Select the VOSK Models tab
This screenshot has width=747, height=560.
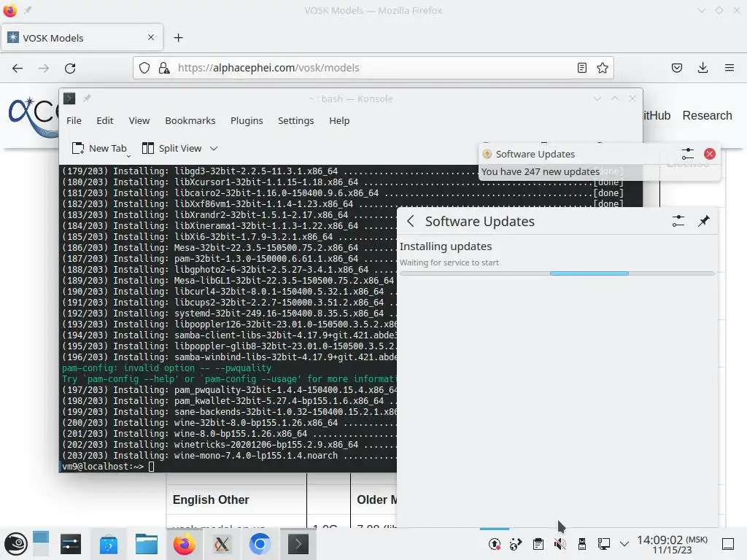point(82,38)
